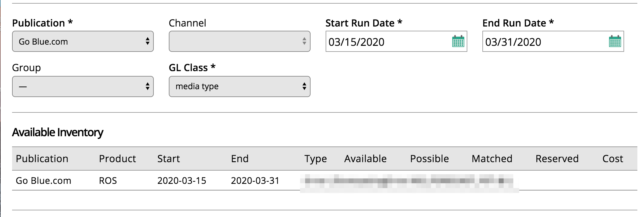Click the Product column header
Viewport: 644px width, 217px height.
pyautogui.click(x=117, y=159)
